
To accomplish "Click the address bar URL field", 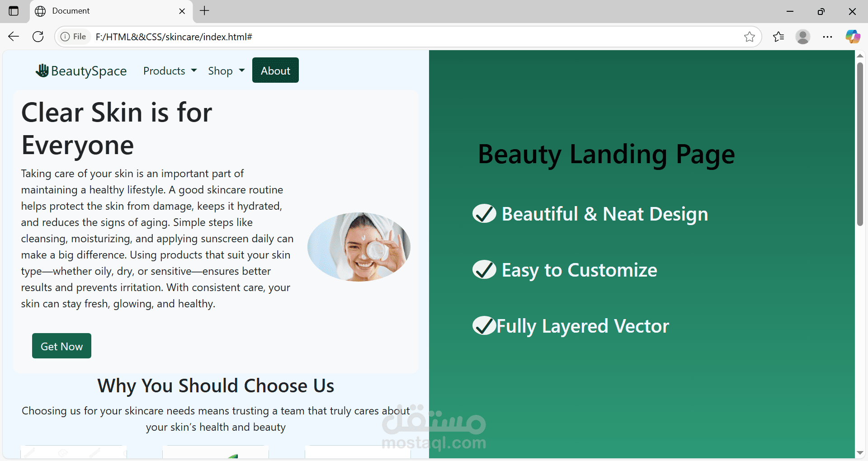I will (407, 37).
